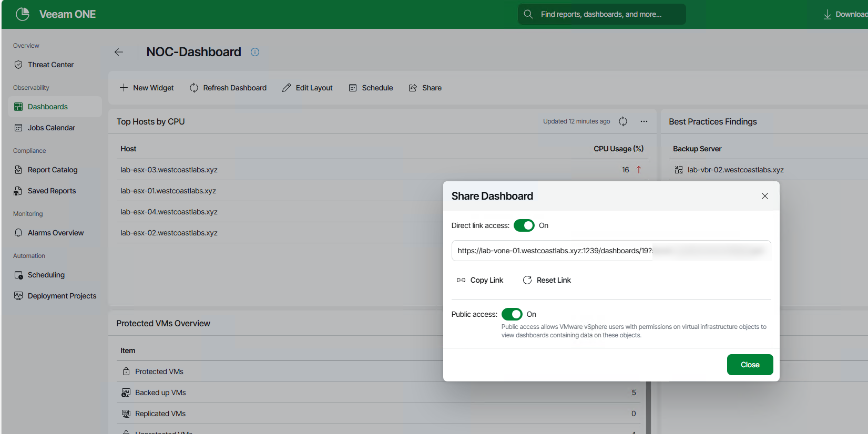Turn off Direct link access toggle

pos(524,225)
